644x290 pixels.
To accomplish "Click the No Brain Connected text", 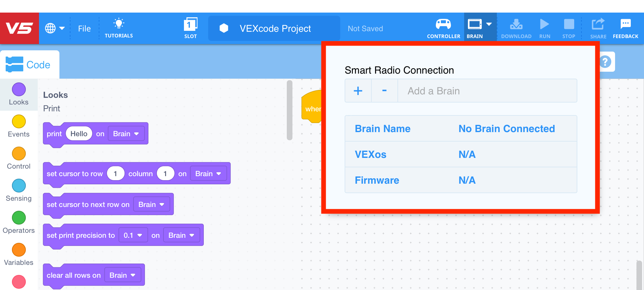I will point(507,129).
